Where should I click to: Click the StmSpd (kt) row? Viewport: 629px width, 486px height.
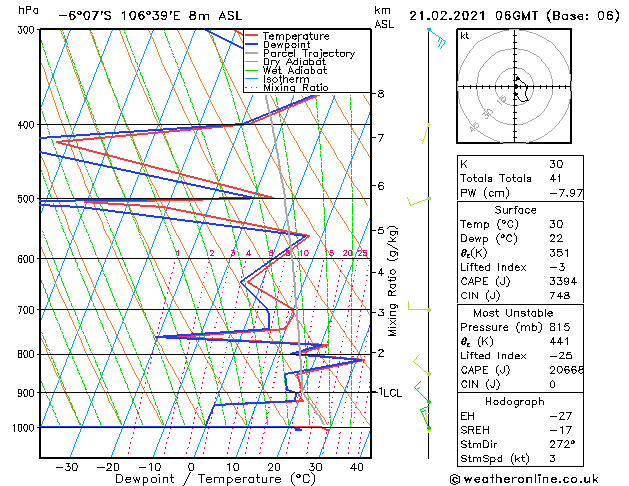pyautogui.click(x=520, y=458)
